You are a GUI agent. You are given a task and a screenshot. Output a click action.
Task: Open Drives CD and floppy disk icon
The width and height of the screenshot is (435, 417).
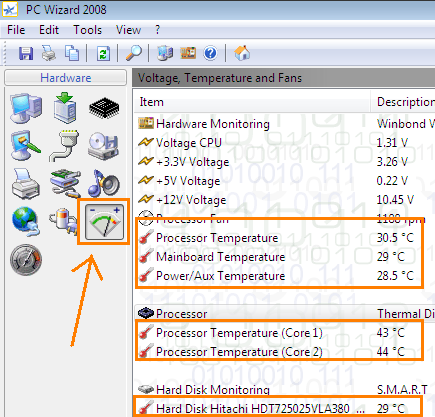[x=104, y=146]
